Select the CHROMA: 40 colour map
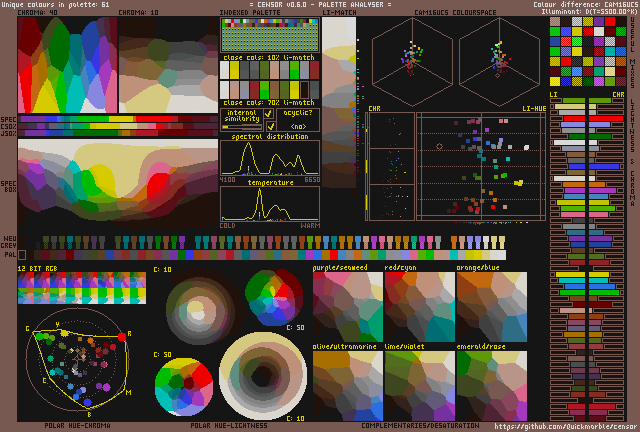 pyautogui.click(x=67, y=65)
